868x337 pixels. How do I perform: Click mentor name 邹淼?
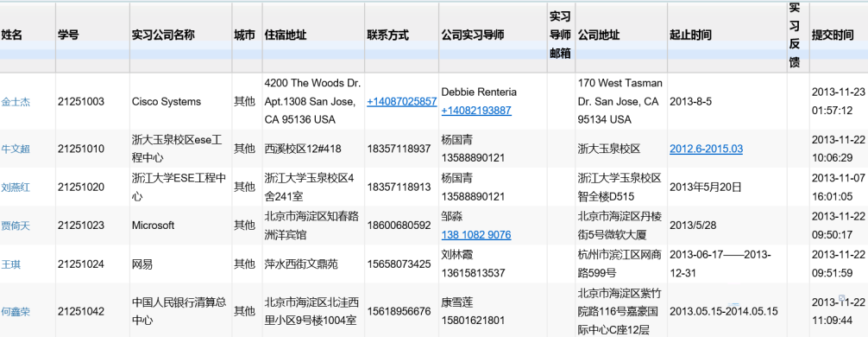click(452, 217)
